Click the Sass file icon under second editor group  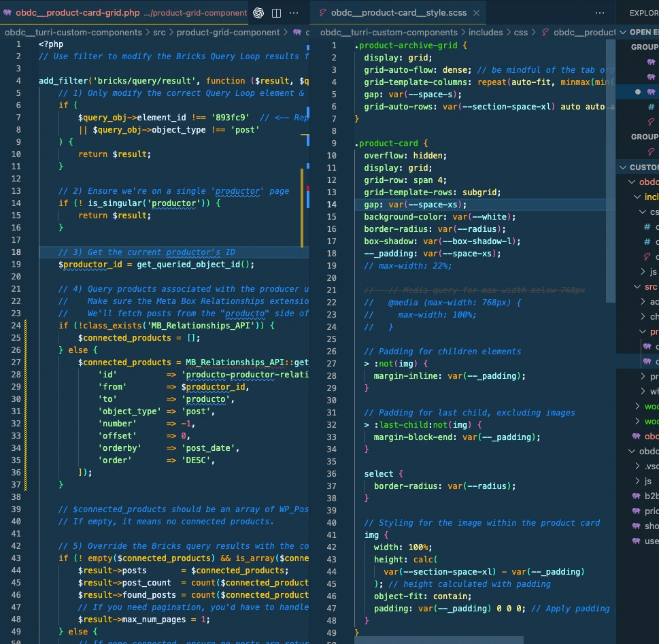tap(651, 151)
